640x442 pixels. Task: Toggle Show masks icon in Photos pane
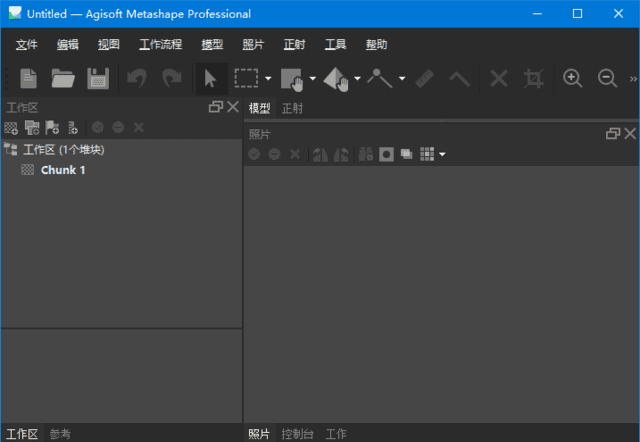click(x=386, y=154)
